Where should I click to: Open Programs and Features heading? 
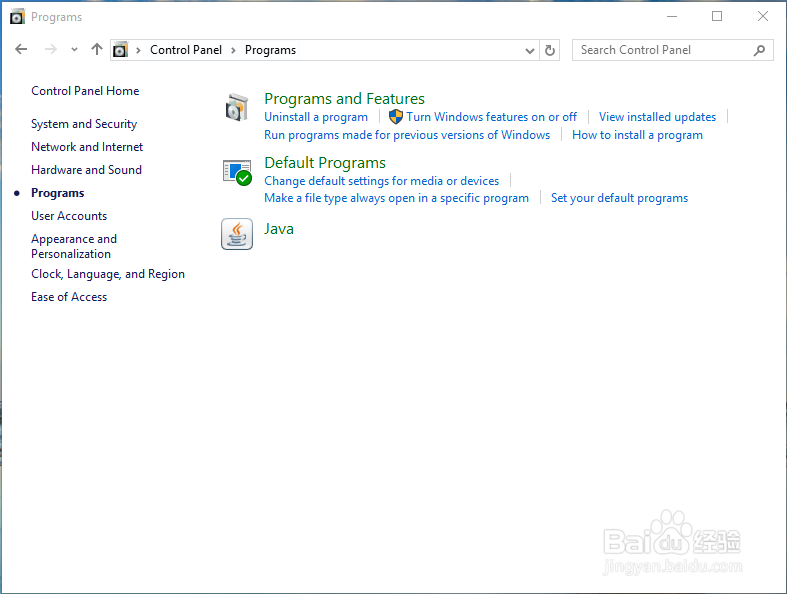coord(344,98)
